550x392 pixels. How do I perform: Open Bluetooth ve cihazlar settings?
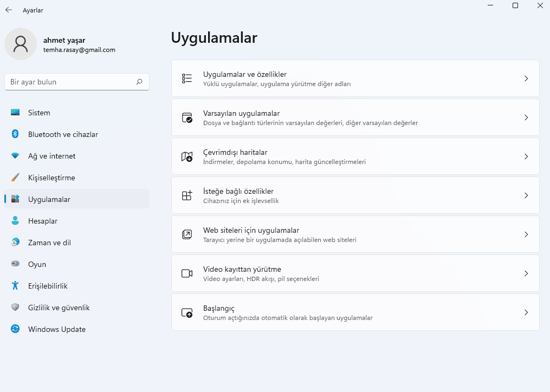click(16, 134)
